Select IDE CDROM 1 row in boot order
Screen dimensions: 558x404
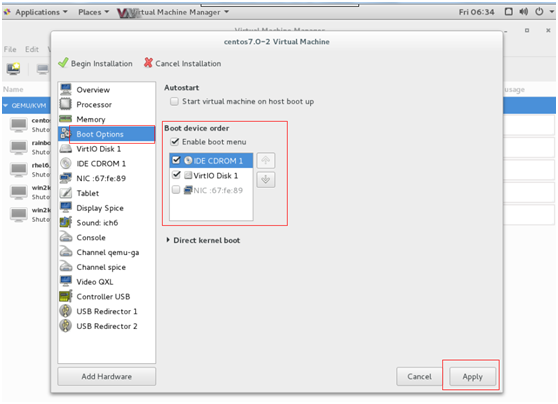(211, 161)
